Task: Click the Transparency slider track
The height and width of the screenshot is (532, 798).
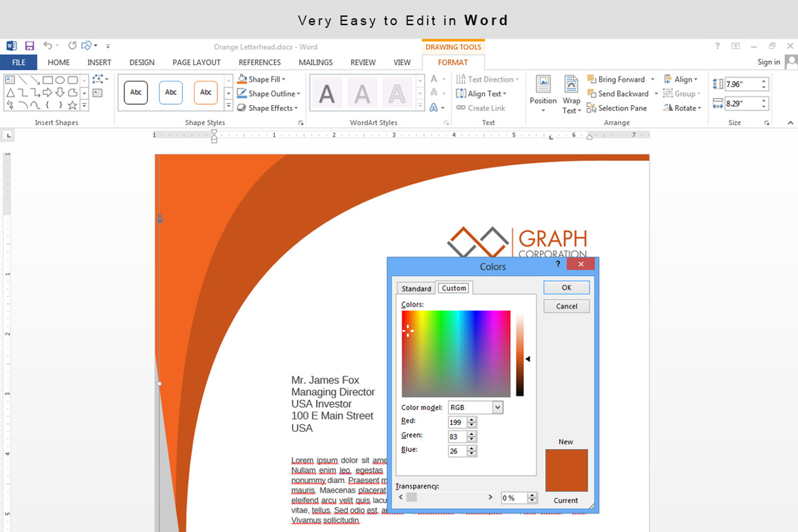Action: click(446, 497)
